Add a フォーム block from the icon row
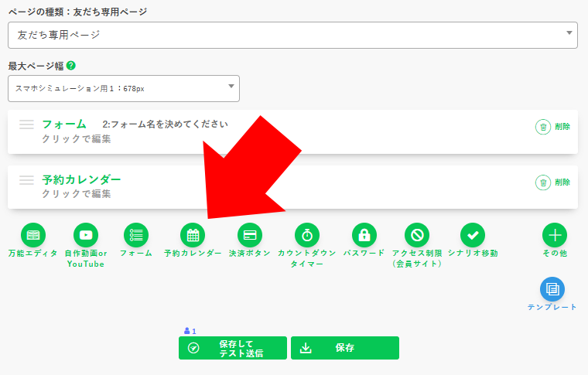This screenshot has height=375, width=588. 136,235
